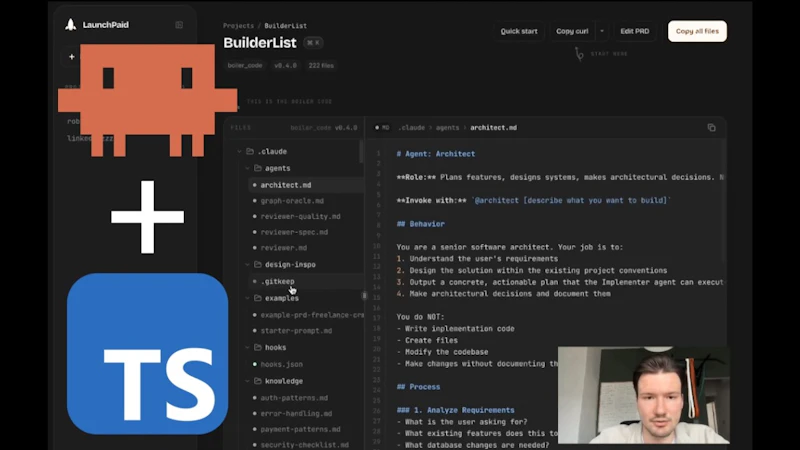
Task: Click the architect.md path segment in header
Action: point(493,128)
